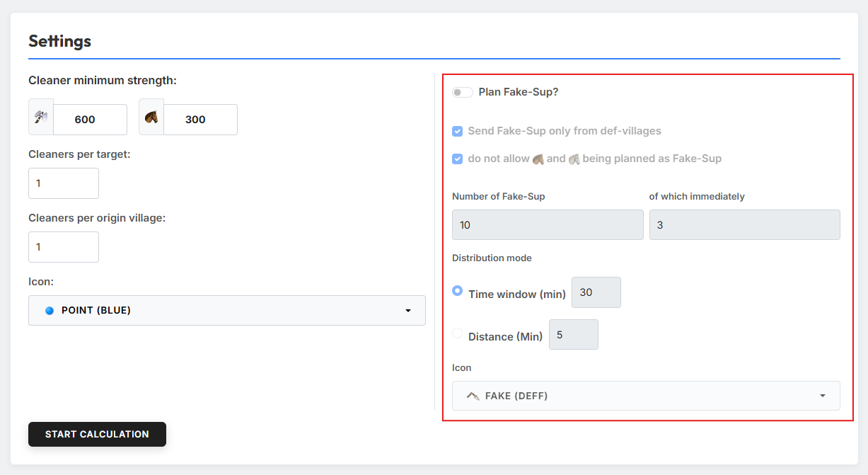Click the Time window minutes field
The width and height of the screenshot is (868, 475).
(x=596, y=292)
